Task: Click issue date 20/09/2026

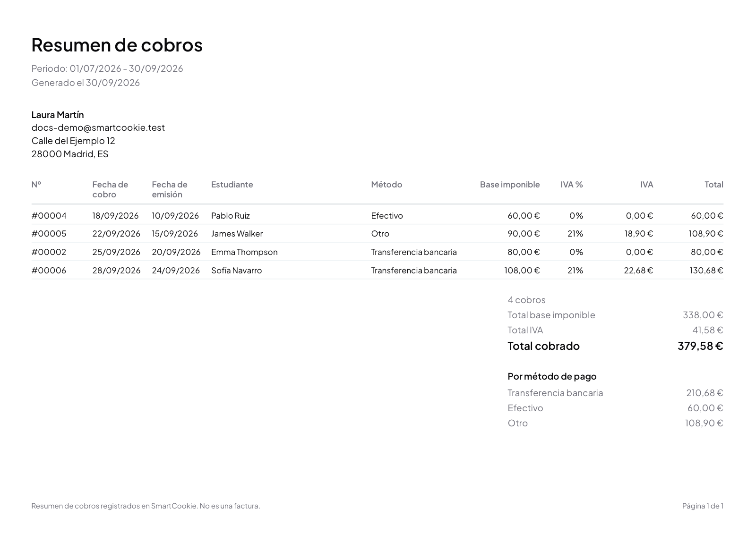Action: tap(176, 252)
